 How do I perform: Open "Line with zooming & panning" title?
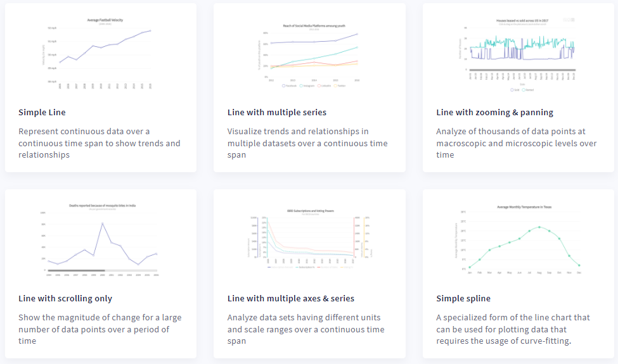(x=494, y=113)
